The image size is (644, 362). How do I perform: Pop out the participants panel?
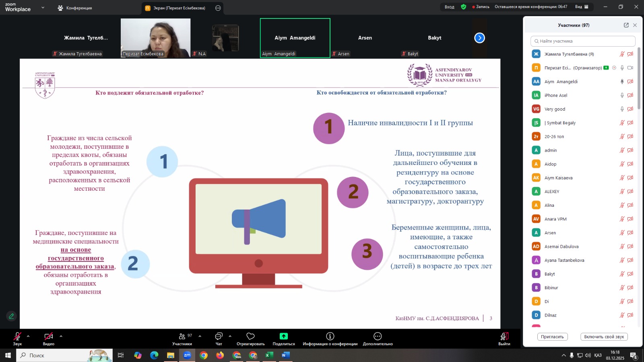626,25
